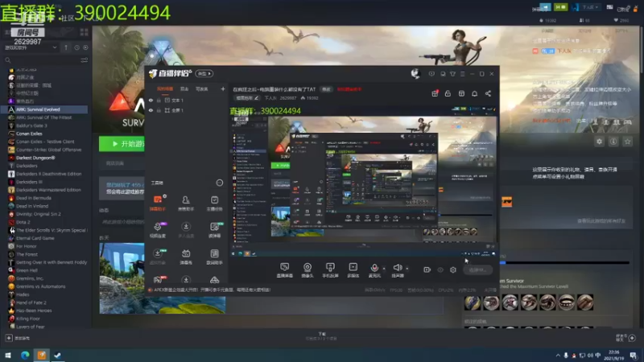Open the streaming app hamburger menu
Viewport: 644px width, 362px height.
[462, 74]
